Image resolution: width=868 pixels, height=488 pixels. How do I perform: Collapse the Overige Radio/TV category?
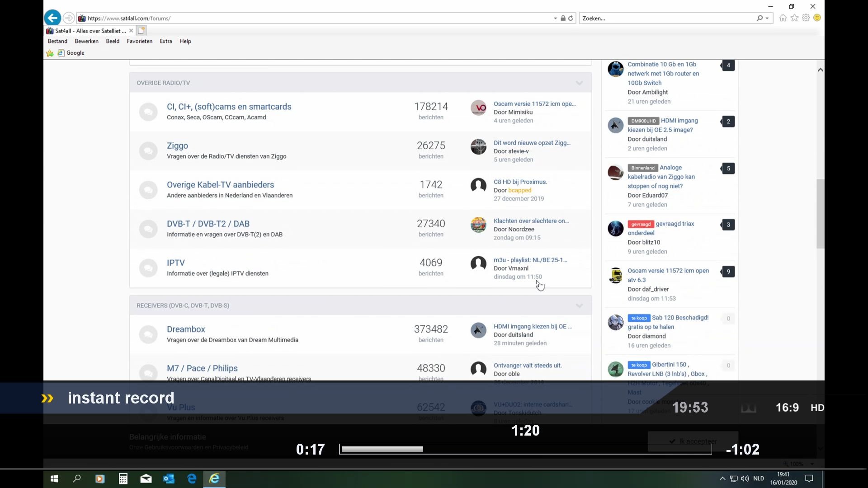[x=579, y=83]
